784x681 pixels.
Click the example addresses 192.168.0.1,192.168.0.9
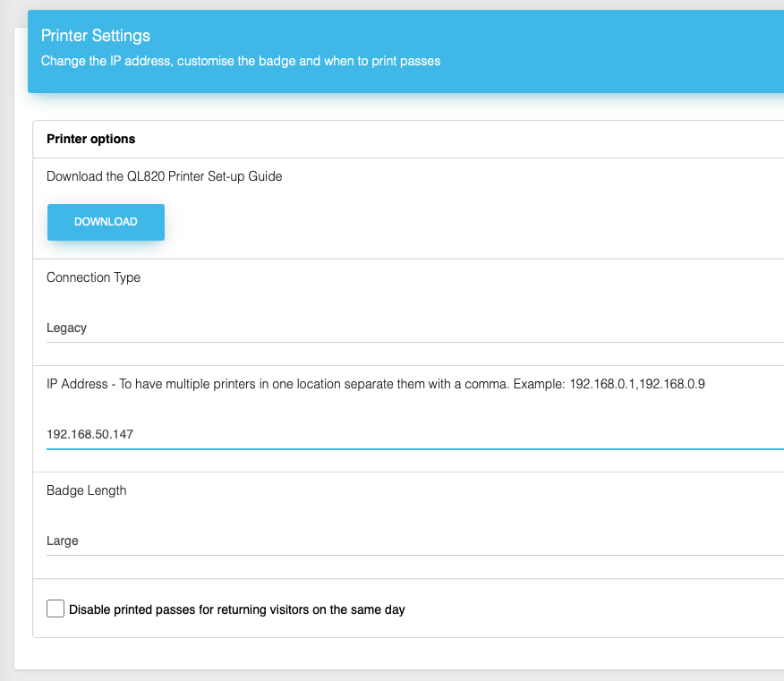637,384
